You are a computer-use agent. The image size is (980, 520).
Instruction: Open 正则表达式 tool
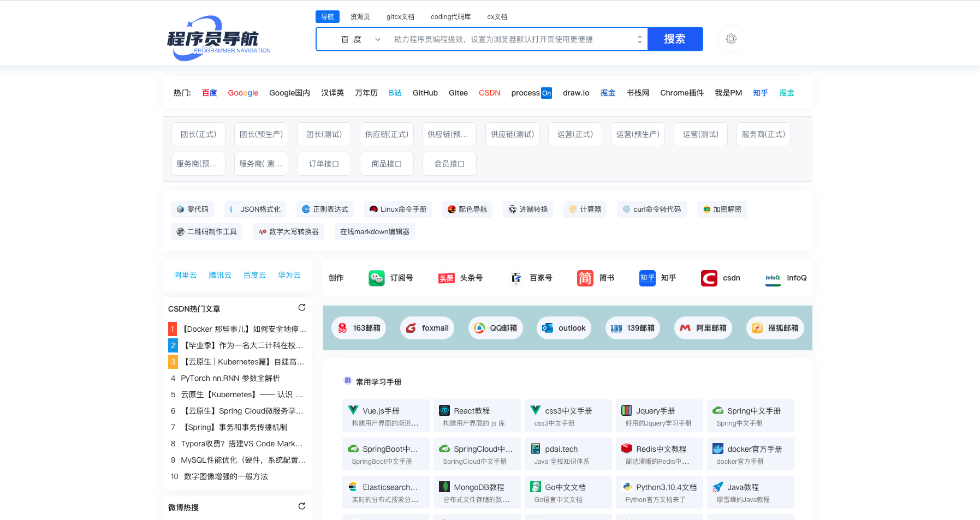pos(325,209)
